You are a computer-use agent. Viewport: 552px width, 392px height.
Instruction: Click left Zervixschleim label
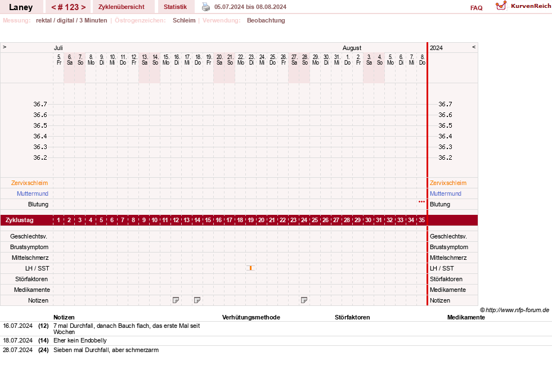tap(30, 183)
